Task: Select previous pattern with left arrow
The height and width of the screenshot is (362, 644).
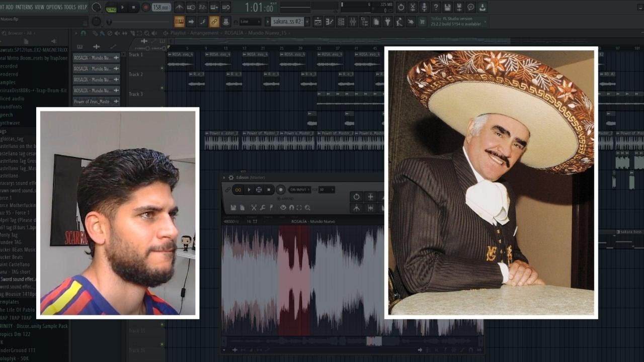Action: pos(268,22)
